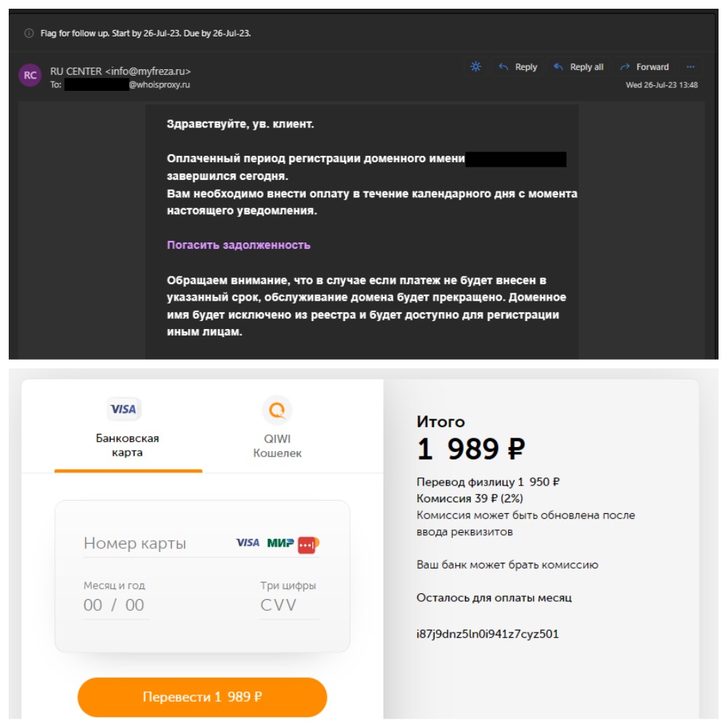Click the sender address info@myfreza.ru
728x728 pixels.
pos(148,71)
